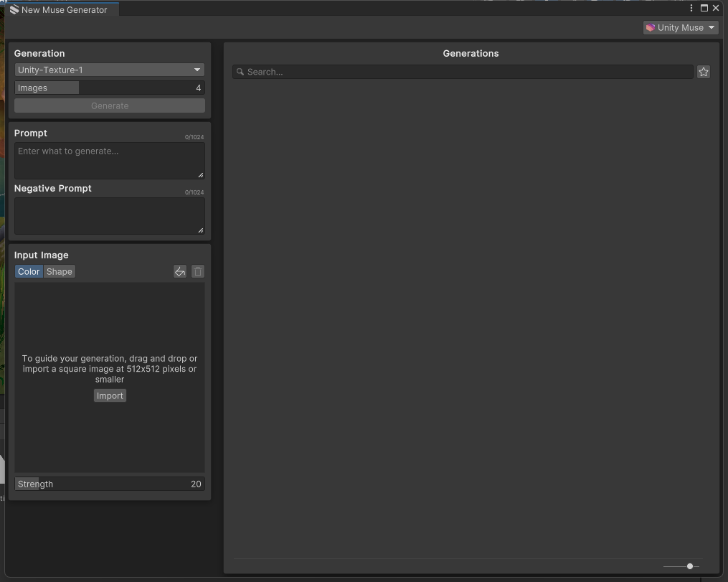The height and width of the screenshot is (582, 728).
Task: Click the thumbnail size slider handle
Action: pos(690,566)
